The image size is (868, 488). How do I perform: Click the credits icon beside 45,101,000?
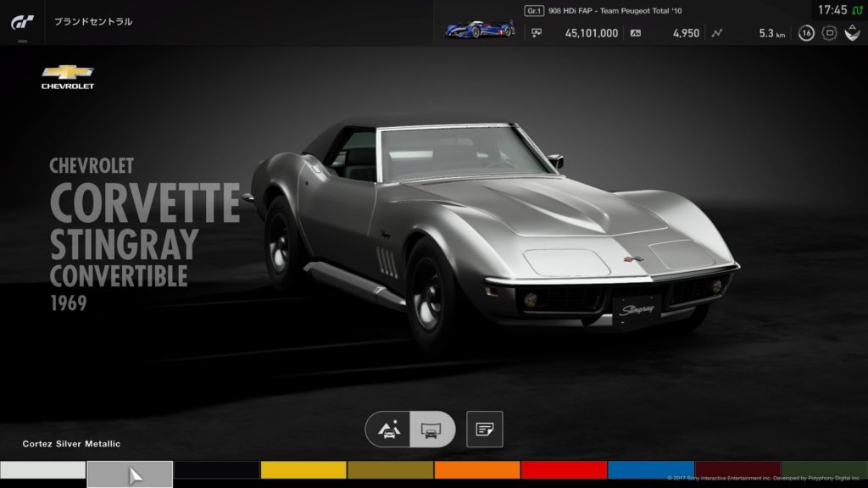click(x=536, y=33)
